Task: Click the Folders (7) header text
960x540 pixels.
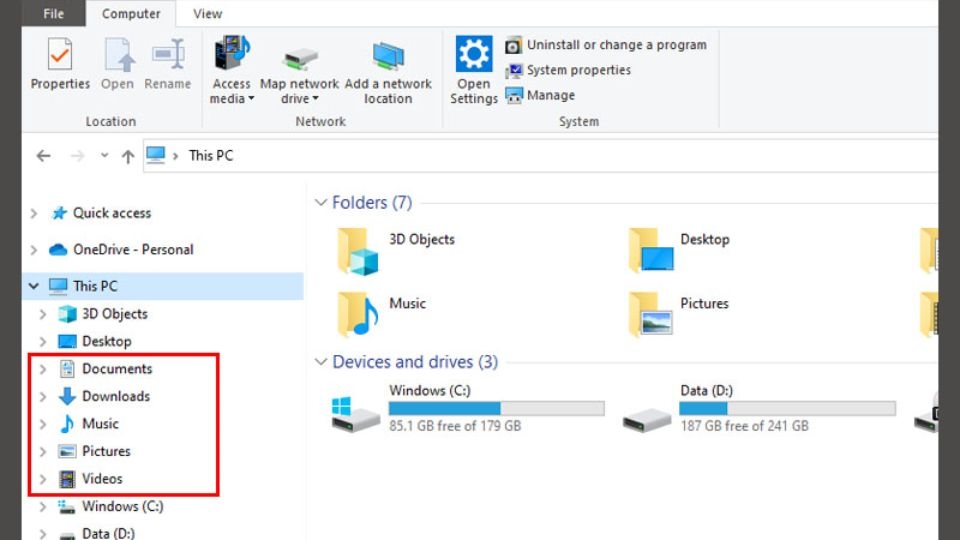Action: click(x=372, y=203)
